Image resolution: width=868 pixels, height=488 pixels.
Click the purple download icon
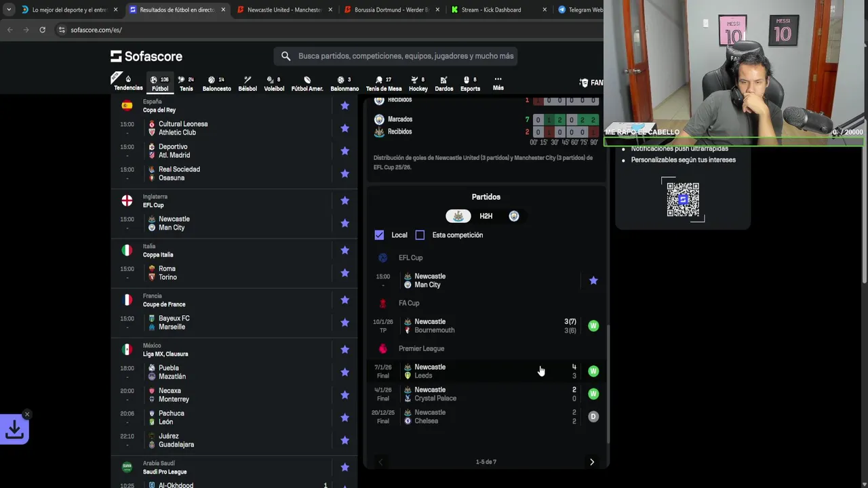[14, 430]
